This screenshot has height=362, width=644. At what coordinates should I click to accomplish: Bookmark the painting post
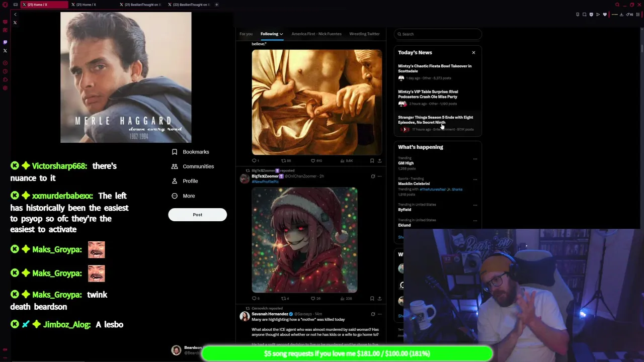coord(372,161)
